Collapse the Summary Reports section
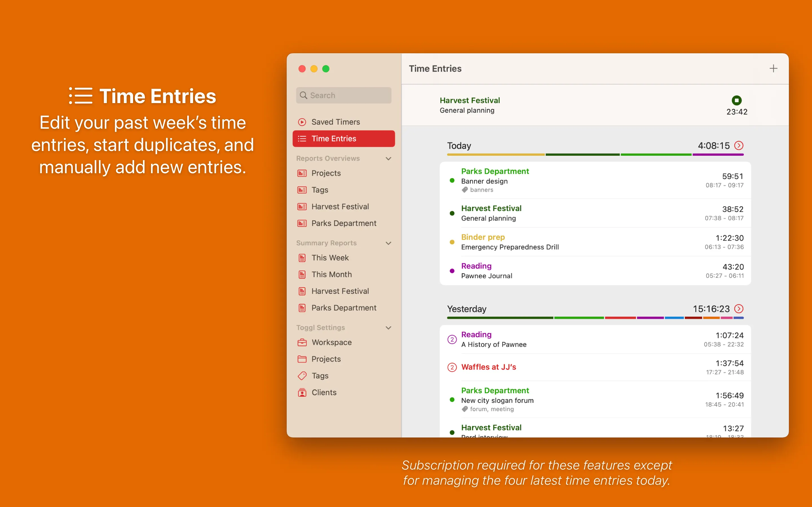The height and width of the screenshot is (507, 812). click(x=388, y=243)
